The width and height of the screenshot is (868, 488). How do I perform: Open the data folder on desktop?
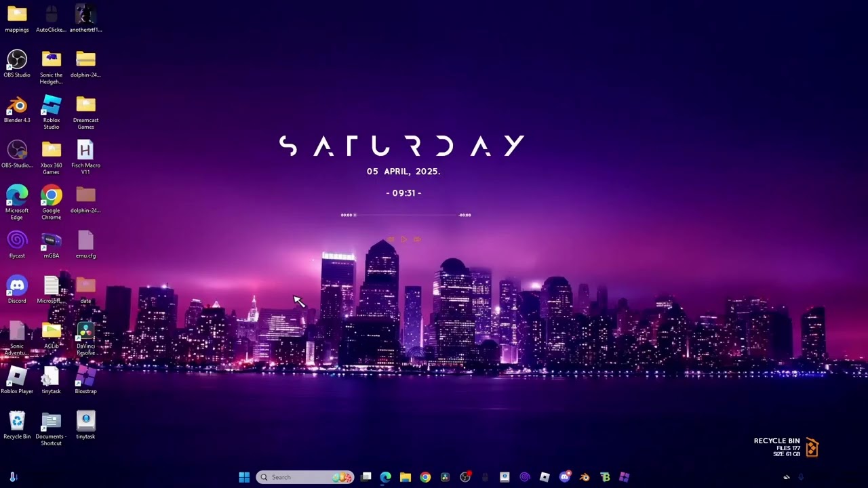(x=85, y=289)
